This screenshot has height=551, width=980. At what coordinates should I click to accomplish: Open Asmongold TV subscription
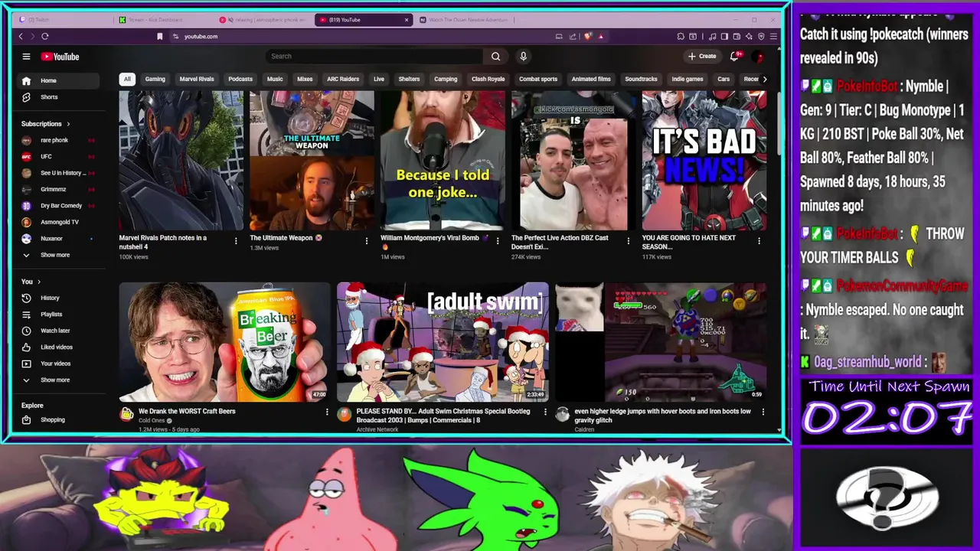tap(60, 222)
